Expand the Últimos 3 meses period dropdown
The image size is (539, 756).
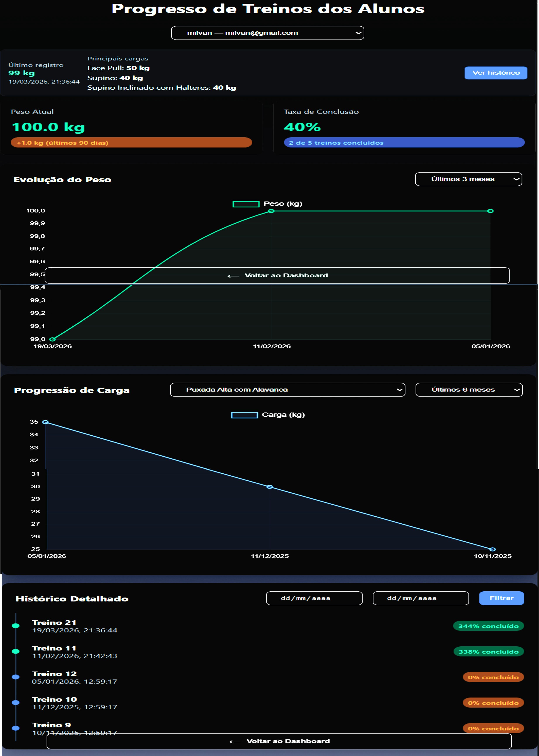(x=468, y=179)
